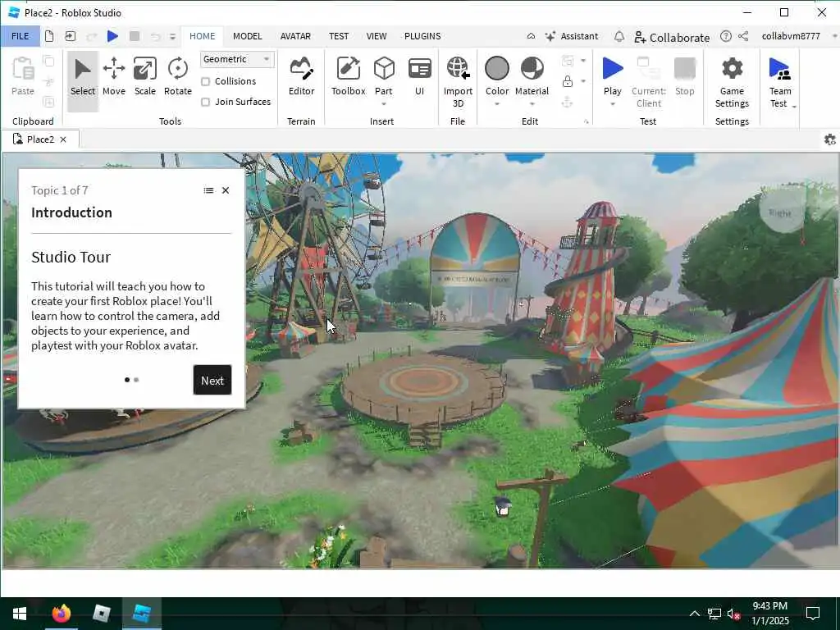Click Import 3D
840x630 pixels.
click(458, 82)
